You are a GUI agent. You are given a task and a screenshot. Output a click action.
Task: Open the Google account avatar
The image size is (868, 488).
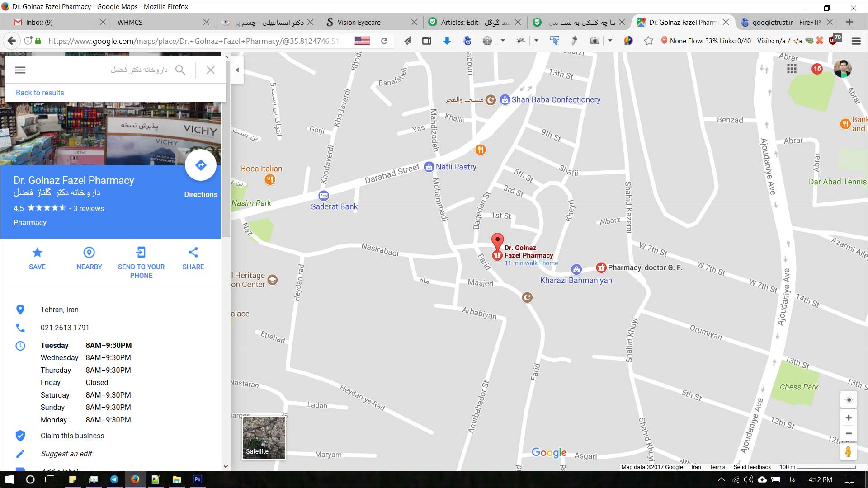(843, 69)
